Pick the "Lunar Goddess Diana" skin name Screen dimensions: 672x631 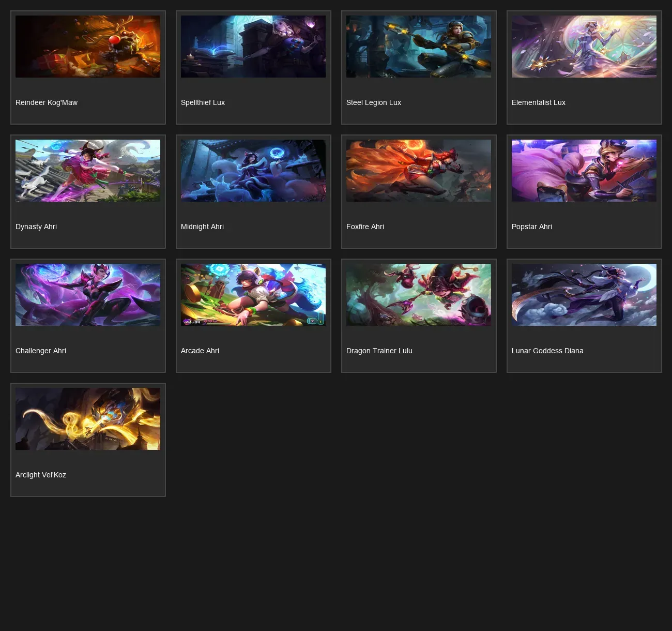547,351
